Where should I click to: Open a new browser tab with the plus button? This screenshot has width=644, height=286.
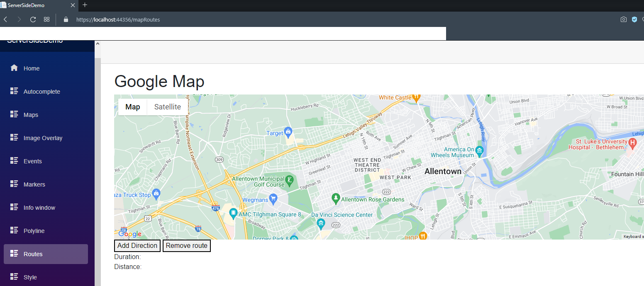point(85,5)
